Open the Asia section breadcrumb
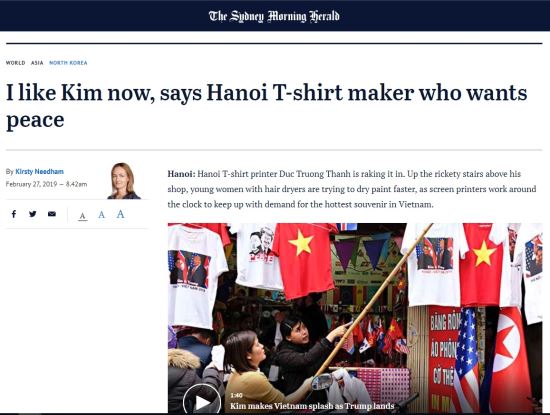The image size is (550, 415). pyautogui.click(x=37, y=63)
